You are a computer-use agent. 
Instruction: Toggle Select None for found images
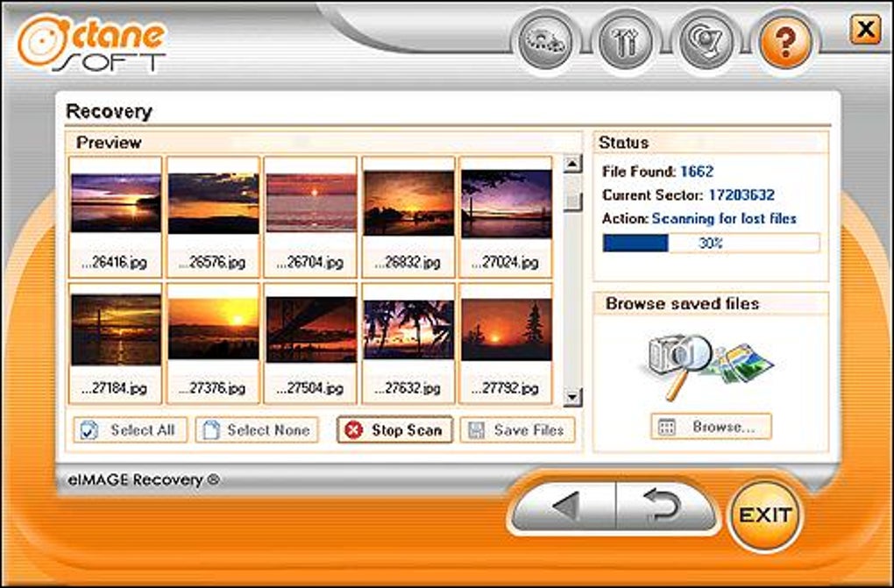point(255,430)
